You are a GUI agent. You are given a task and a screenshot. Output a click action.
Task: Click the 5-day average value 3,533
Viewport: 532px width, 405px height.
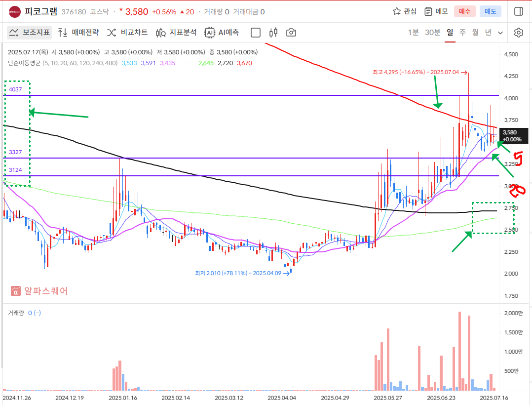129,63
